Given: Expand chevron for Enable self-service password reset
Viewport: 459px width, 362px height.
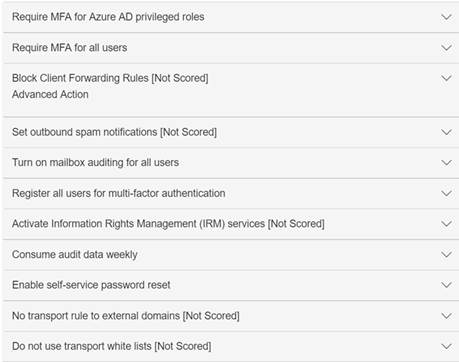Looking at the screenshot, I should 446,285.
